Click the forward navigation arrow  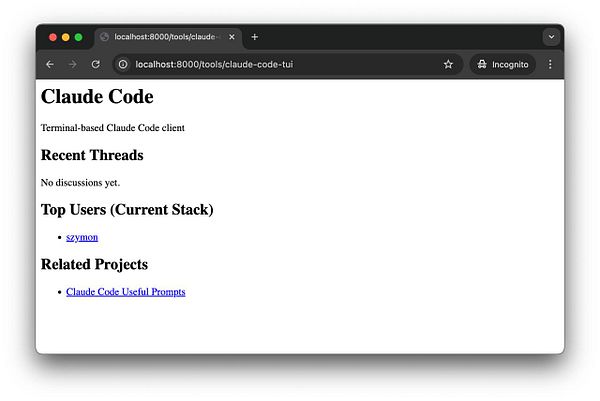pos(72,64)
